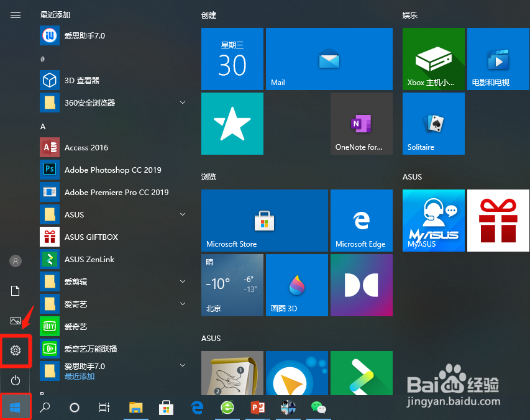This screenshot has height=420, width=530.
Task: Open the Xbox 主机小... tile
Action: [x=434, y=59]
